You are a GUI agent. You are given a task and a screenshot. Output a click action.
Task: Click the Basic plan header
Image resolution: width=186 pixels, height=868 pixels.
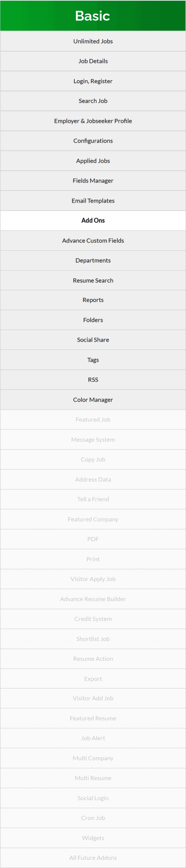tap(93, 16)
